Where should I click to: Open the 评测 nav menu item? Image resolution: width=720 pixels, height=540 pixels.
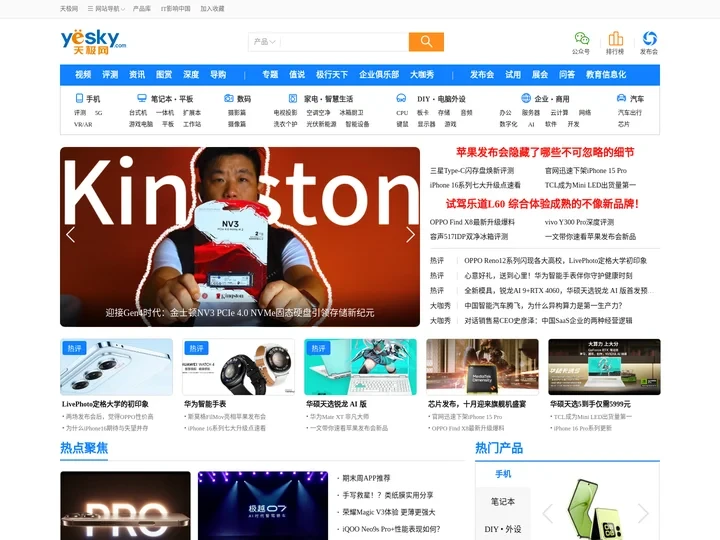[110, 74]
